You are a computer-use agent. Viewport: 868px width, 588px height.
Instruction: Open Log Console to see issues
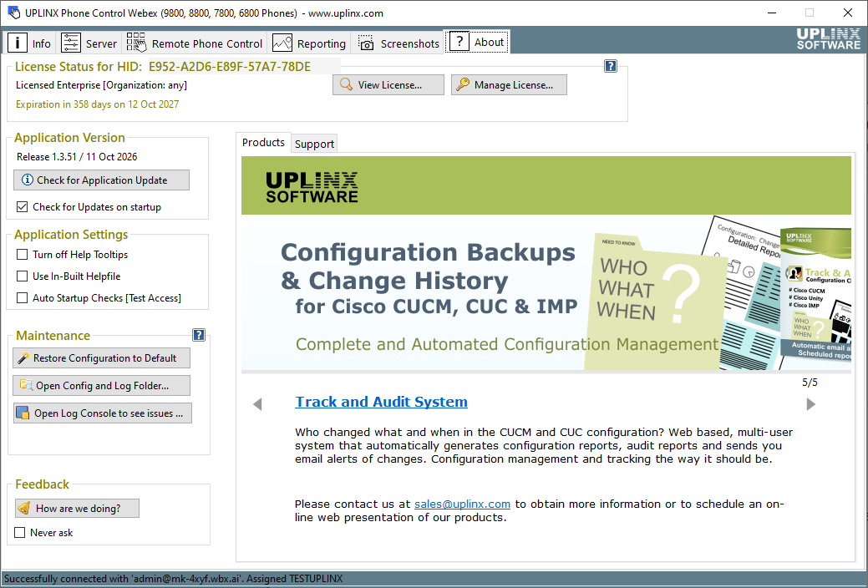click(x=103, y=413)
